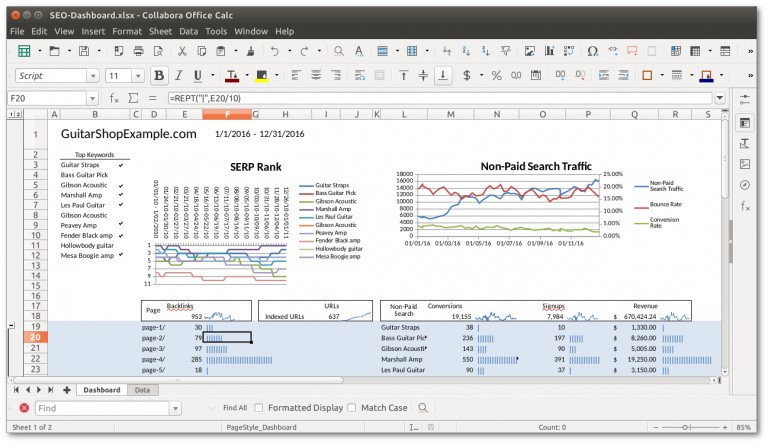This screenshot has height=444, width=768.
Task: Toggle Align Left button
Action: 295,75
